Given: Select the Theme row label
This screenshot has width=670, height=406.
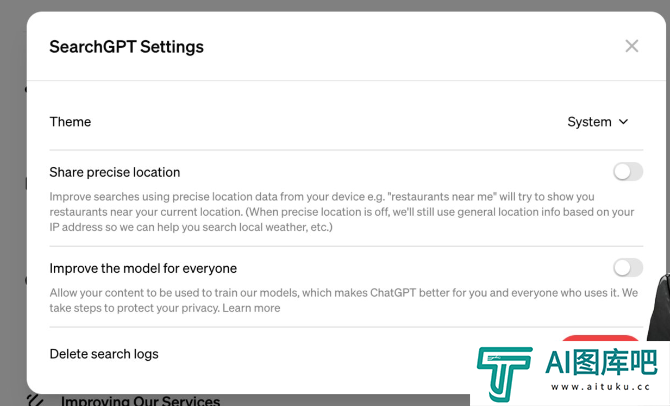Looking at the screenshot, I should coord(70,122).
